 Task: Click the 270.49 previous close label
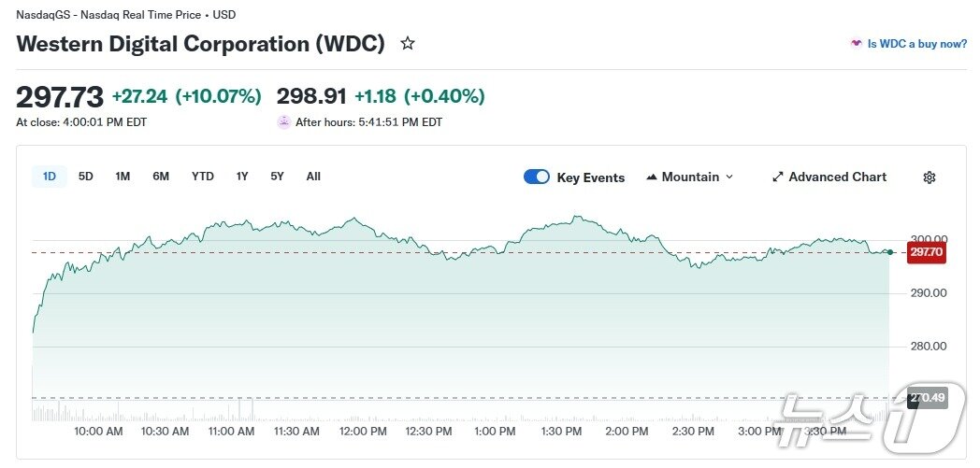point(926,398)
